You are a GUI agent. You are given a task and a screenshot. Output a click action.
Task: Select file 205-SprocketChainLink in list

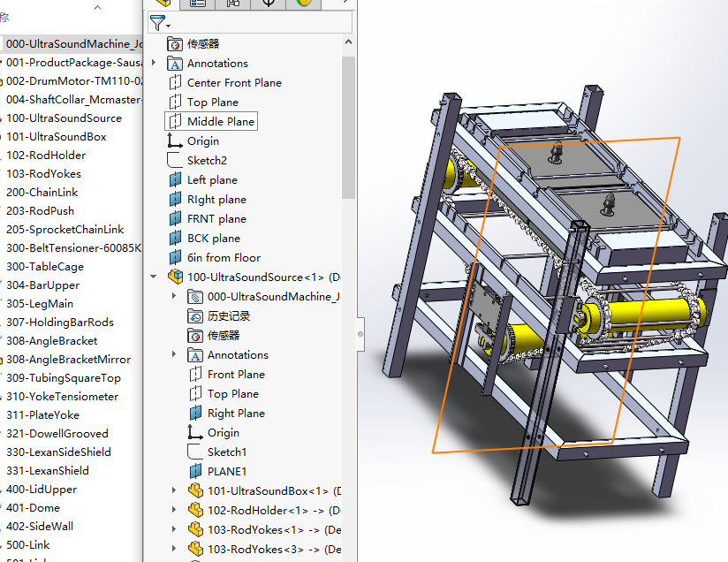point(65,230)
